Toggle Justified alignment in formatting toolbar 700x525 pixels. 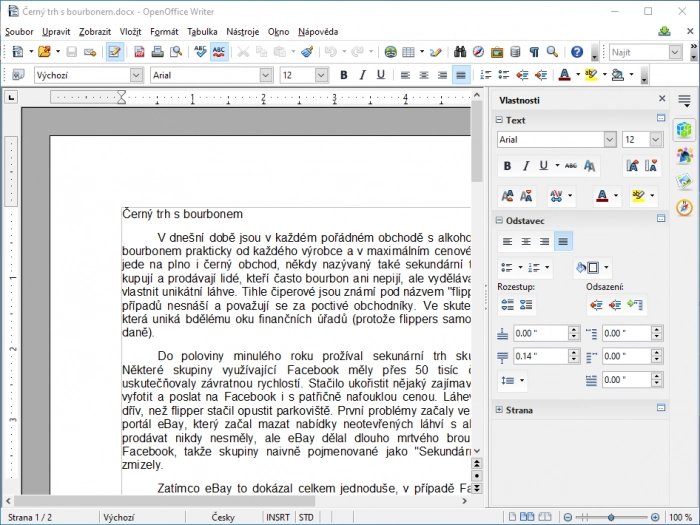461,75
